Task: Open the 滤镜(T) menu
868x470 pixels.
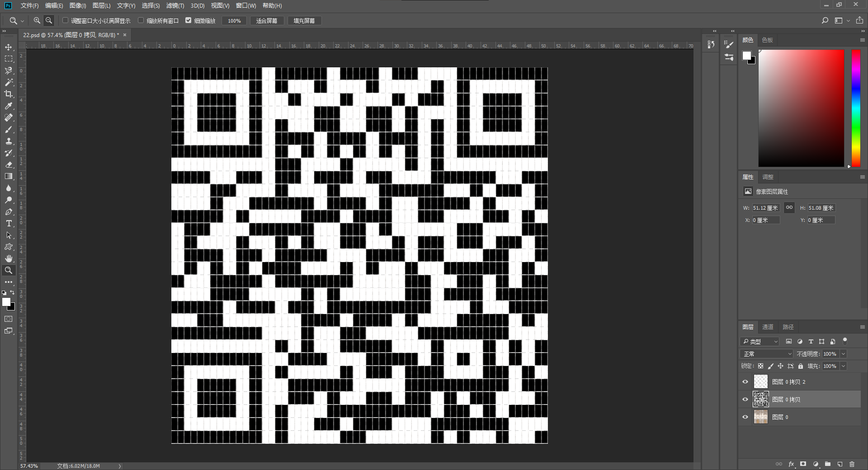Action: point(175,5)
